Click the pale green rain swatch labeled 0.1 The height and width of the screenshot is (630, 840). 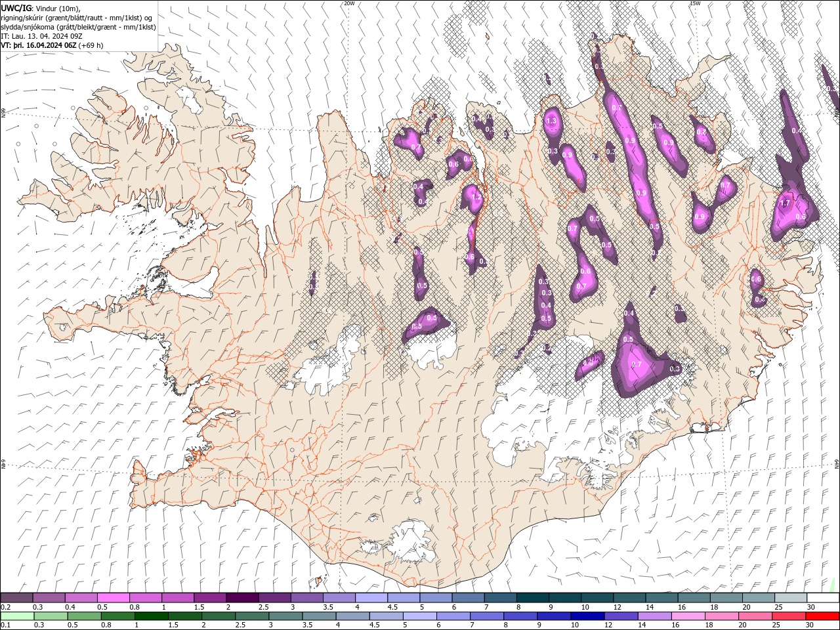click(x=17, y=616)
